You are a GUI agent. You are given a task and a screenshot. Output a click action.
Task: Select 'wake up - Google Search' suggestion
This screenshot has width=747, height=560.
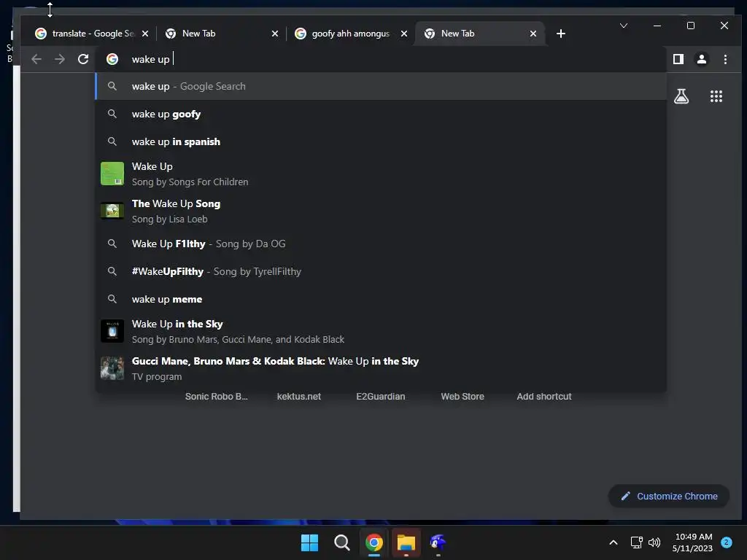381,86
